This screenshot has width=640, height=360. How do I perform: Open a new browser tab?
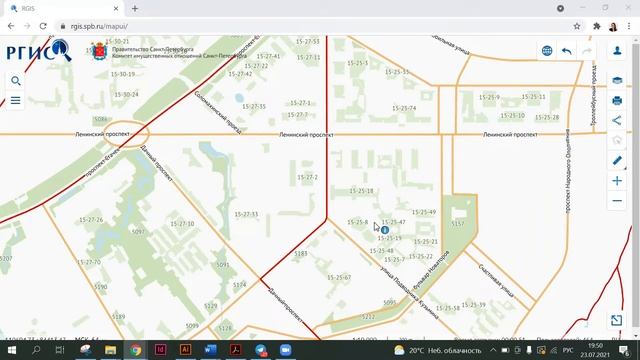coord(135,8)
